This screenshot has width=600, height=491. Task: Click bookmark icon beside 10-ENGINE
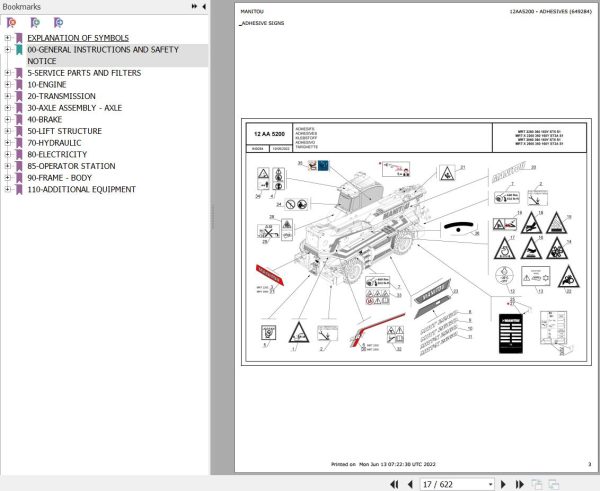pyautogui.click(x=19, y=85)
